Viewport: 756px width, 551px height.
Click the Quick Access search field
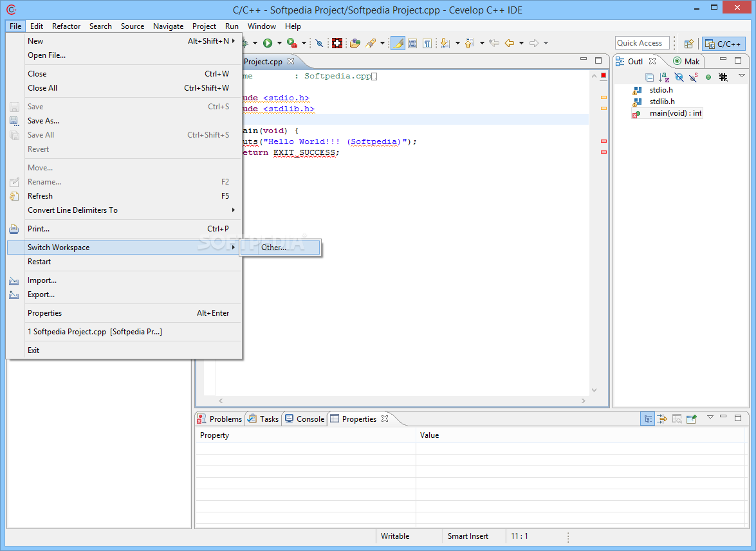click(642, 43)
